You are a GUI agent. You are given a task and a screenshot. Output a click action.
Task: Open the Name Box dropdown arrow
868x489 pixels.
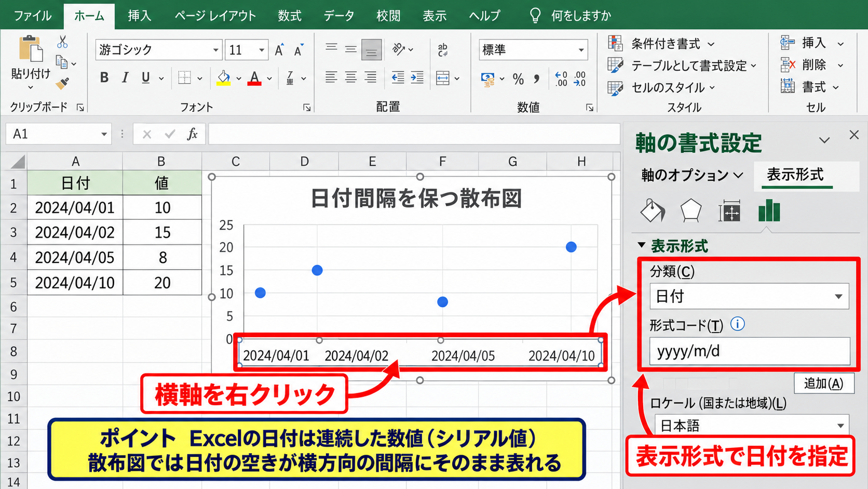click(x=104, y=134)
